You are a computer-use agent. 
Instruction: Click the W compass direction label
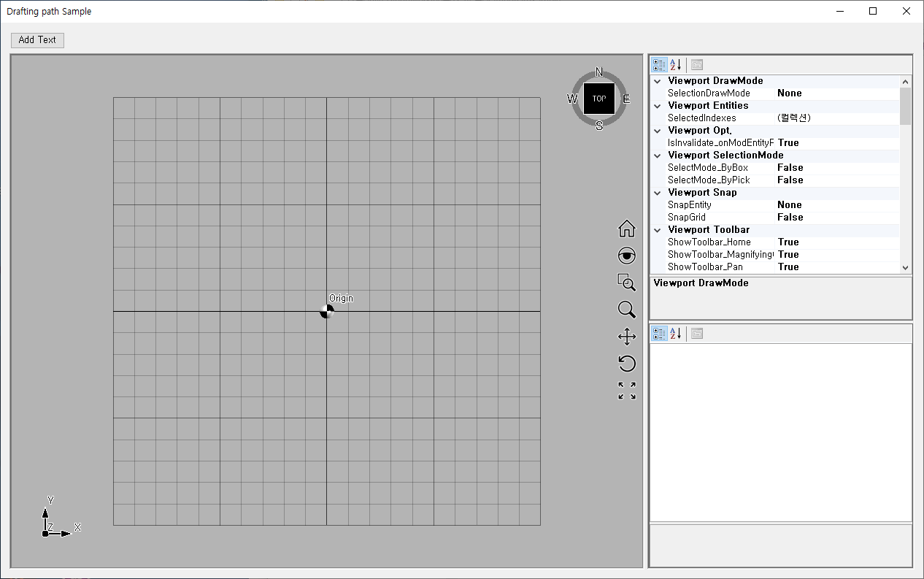tap(572, 99)
